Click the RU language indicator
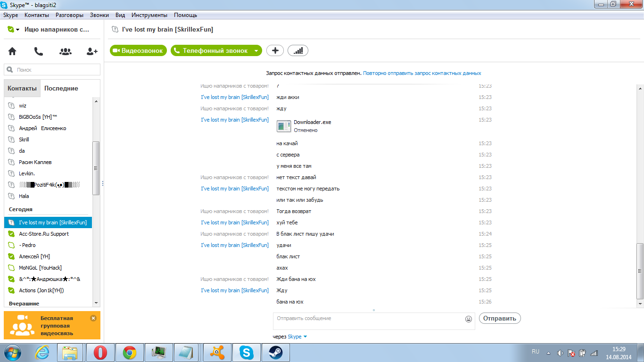This screenshot has width=644, height=362. (536, 352)
